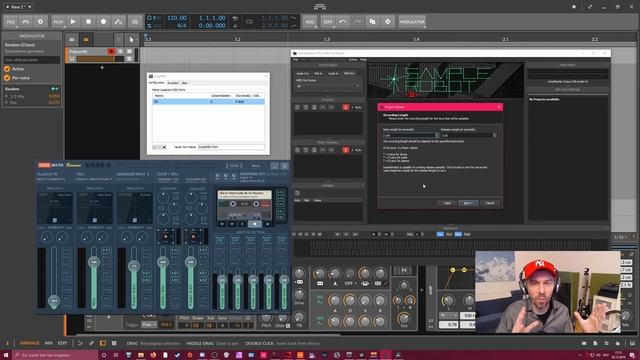Click the Bitwig transport stop button

point(88,22)
